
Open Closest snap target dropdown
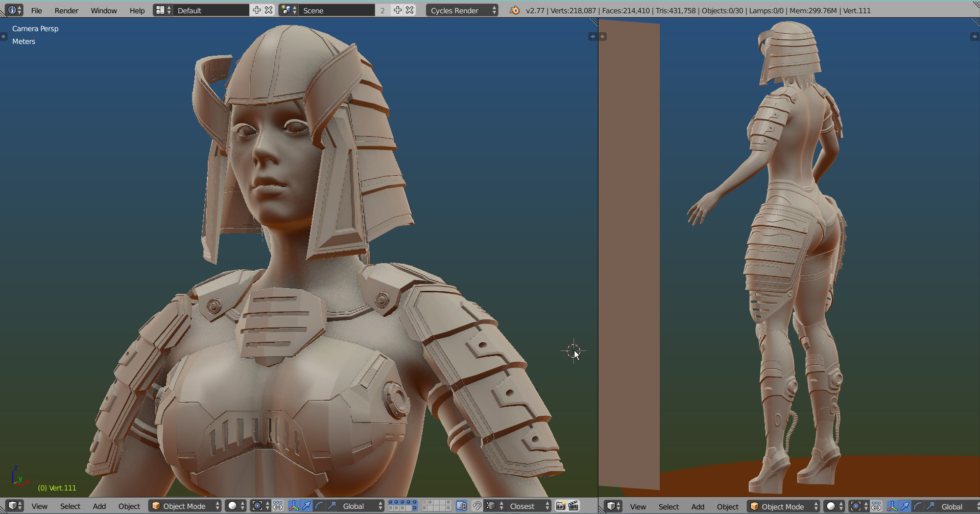click(x=529, y=506)
